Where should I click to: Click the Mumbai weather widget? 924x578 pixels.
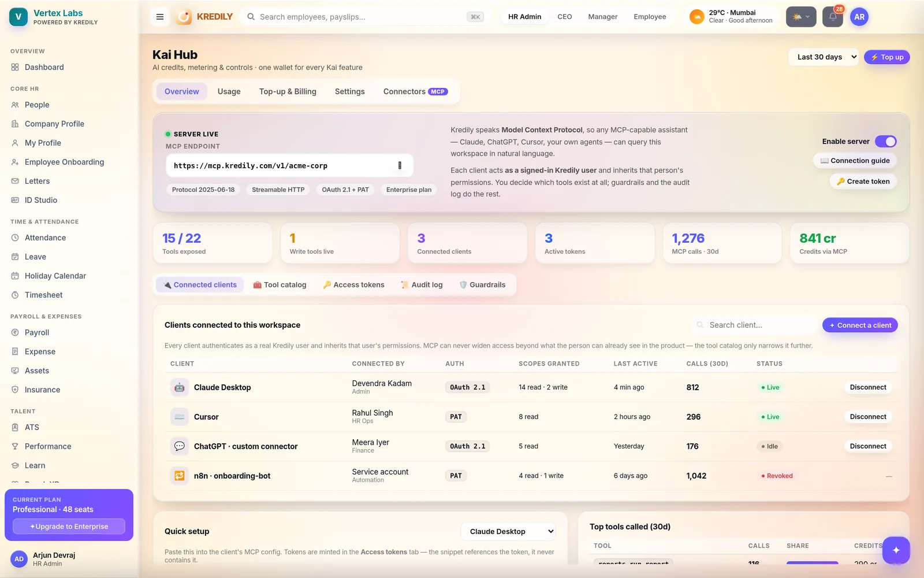[x=731, y=17]
